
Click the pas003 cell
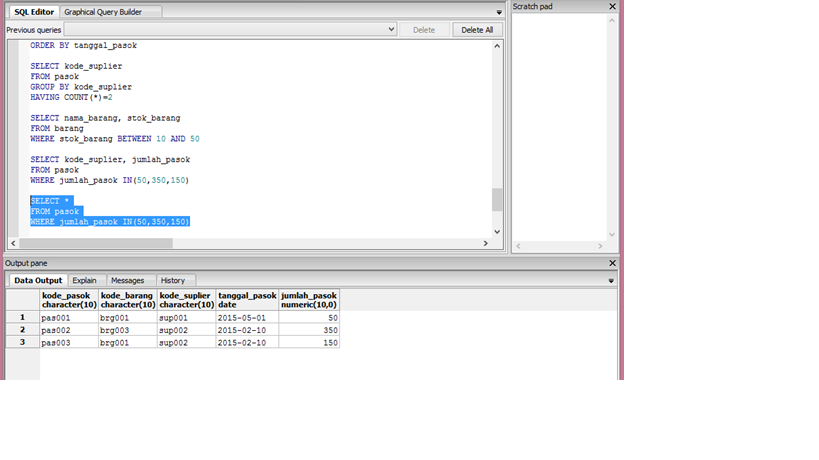coord(69,343)
